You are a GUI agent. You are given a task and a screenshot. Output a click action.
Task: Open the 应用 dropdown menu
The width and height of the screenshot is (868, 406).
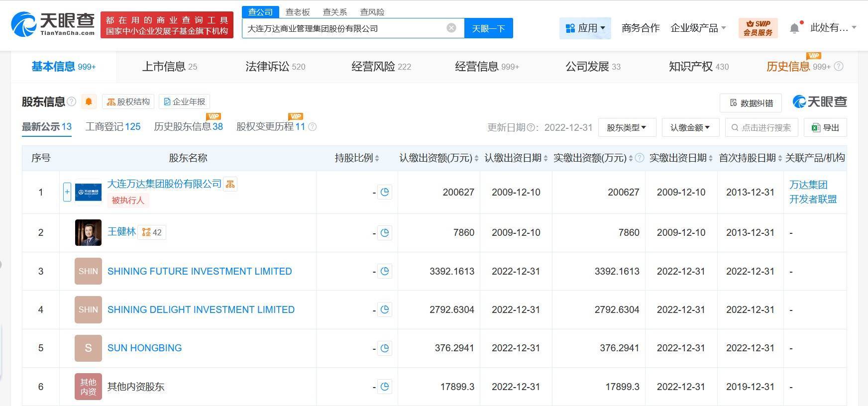585,28
